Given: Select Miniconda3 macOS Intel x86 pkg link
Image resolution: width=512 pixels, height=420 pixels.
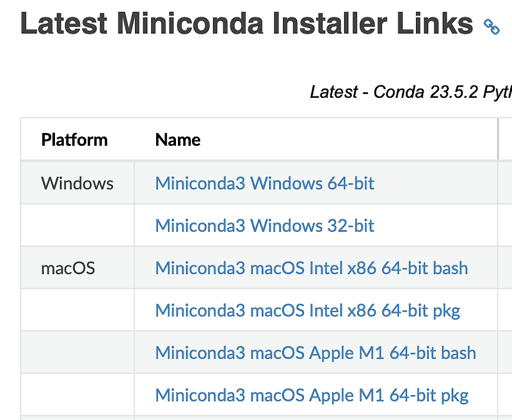Looking at the screenshot, I should pos(307,310).
